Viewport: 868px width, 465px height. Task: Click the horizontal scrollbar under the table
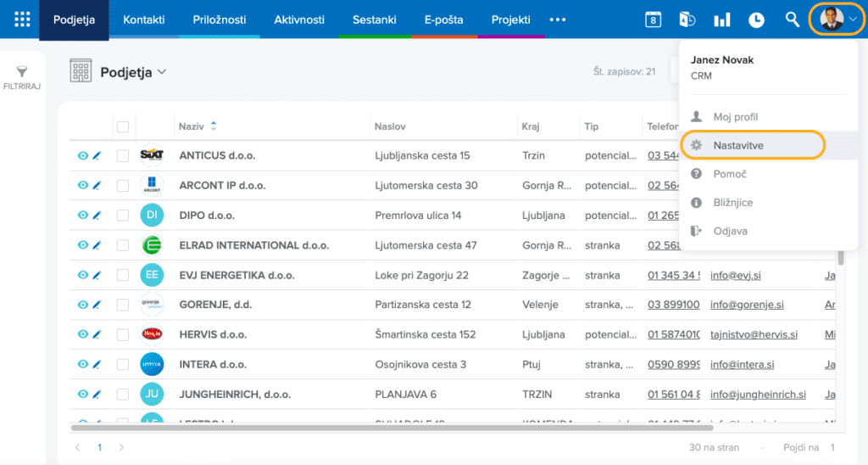(x=381, y=429)
